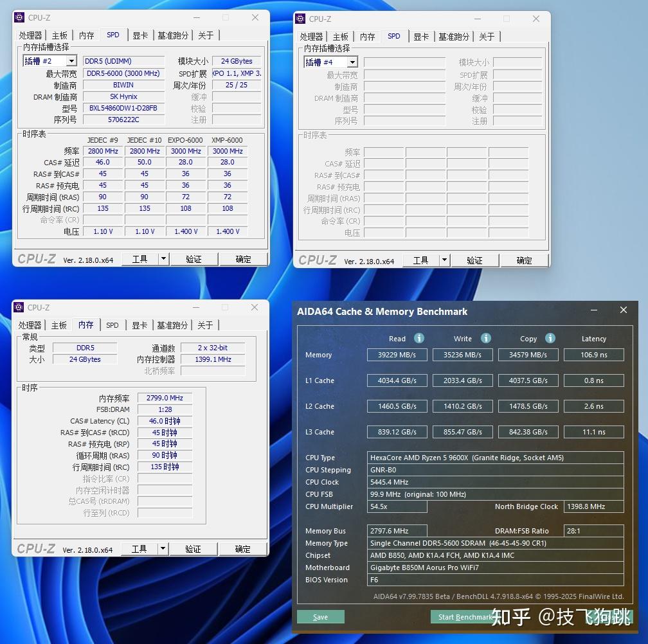648x644 pixels.
Task: Open 基准跑分 tab in slot #2 window
Action: pos(173,35)
